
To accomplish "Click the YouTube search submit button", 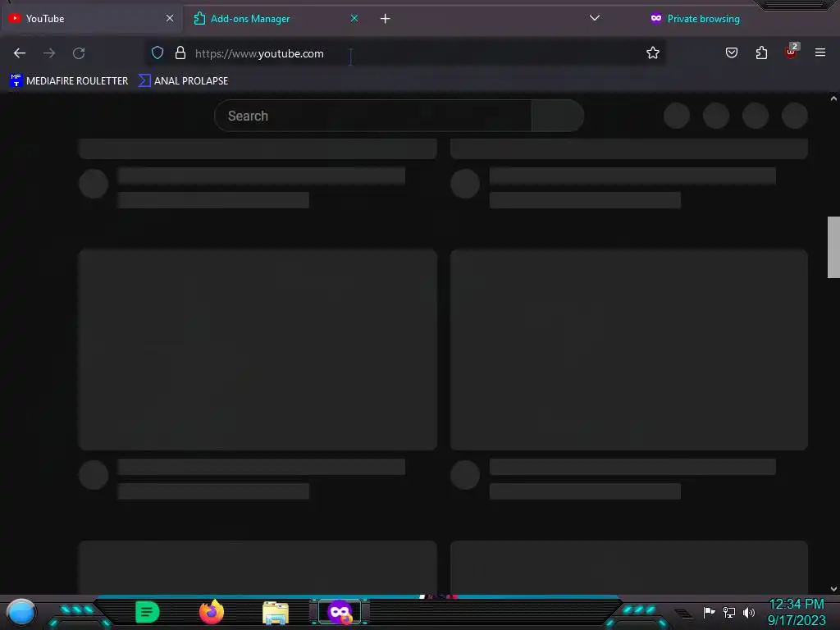I will (x=557, y=116).
